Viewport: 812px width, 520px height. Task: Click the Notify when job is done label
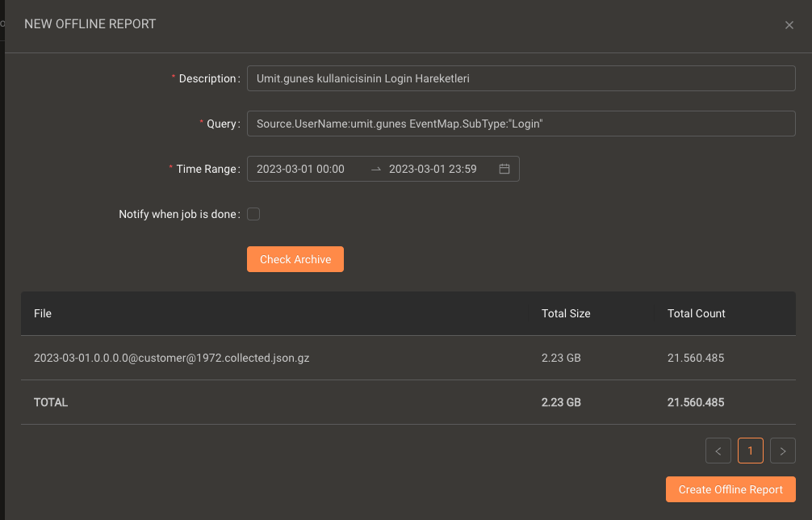point(178,214)
